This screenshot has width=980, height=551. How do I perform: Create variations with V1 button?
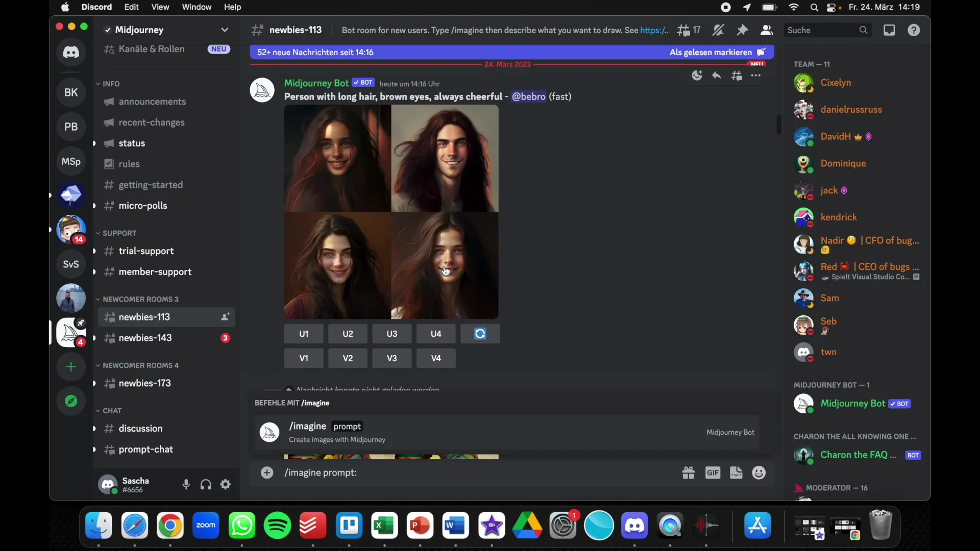(304, 359)
